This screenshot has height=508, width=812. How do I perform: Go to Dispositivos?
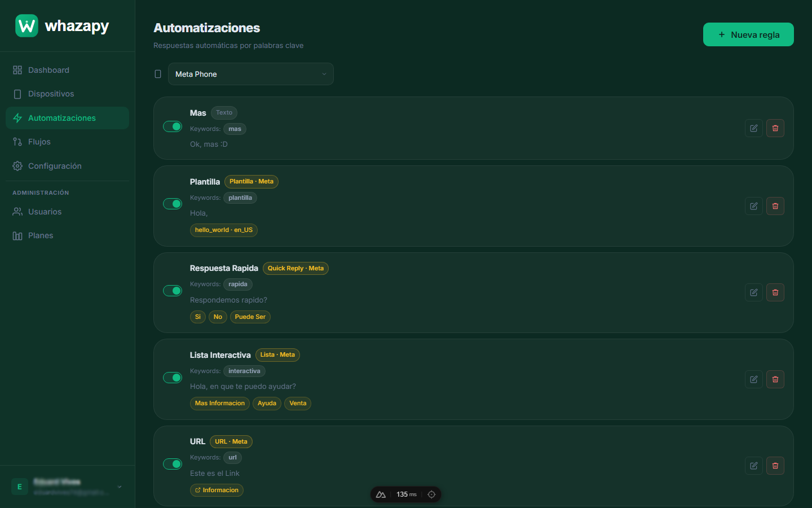tap(67, 94)
